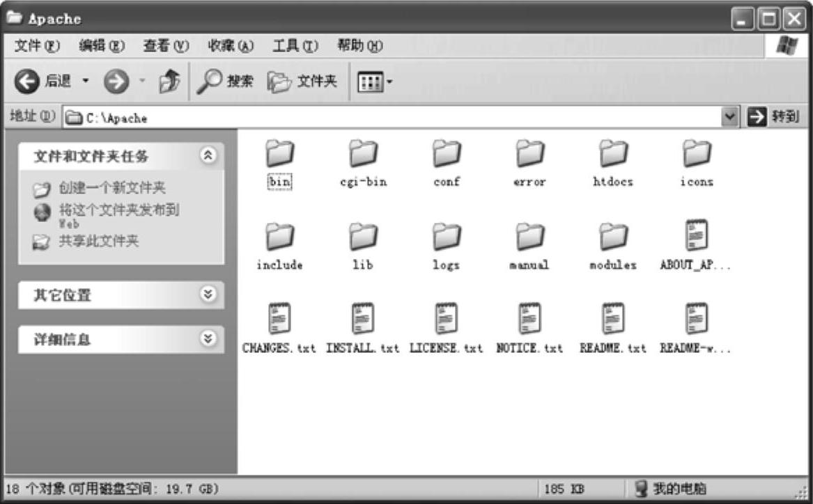Select the cgi-bin folder icon
813x504 pixels.
[363, 153]
